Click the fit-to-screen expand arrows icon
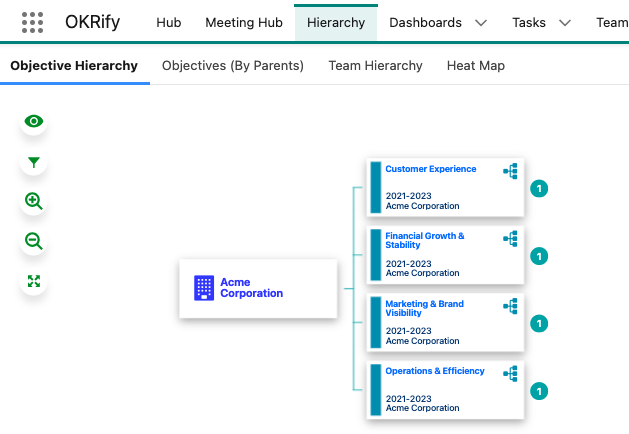 (x=34, y=281)
